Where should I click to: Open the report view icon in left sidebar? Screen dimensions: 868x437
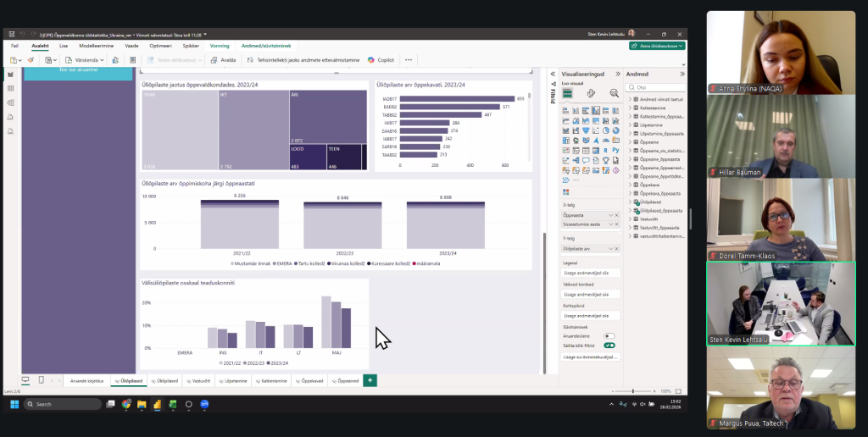pyautogui.click(x=11, y=75)
